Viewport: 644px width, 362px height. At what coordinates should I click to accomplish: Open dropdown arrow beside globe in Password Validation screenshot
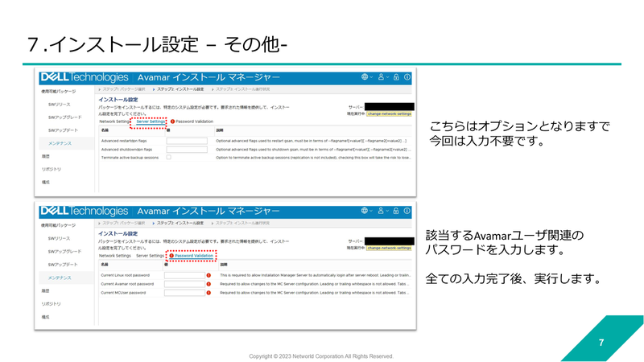(370, 211)
